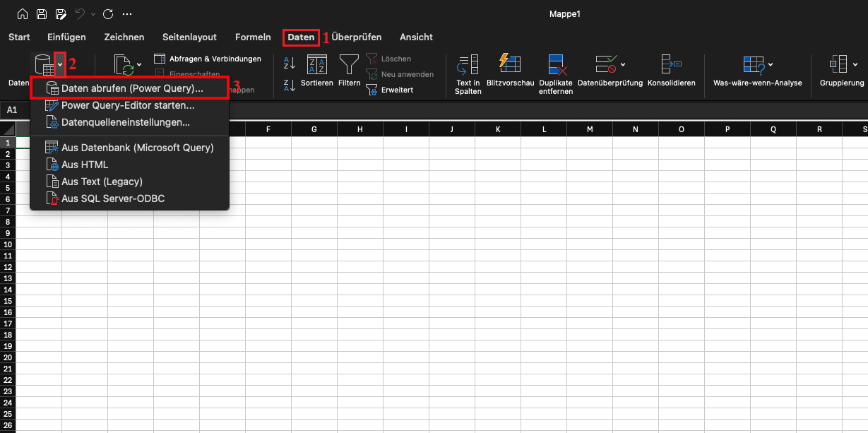This screenshot has height=433, width=868.
Task: Click the home icon in title bar
Action: 23,14
